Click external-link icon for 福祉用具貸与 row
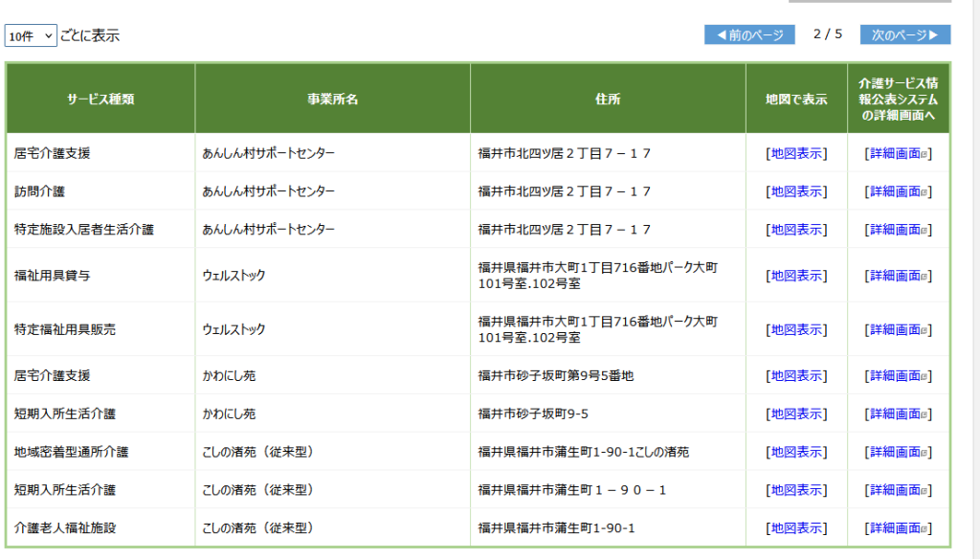Screen dimensions: 980x559 point(924,277)
